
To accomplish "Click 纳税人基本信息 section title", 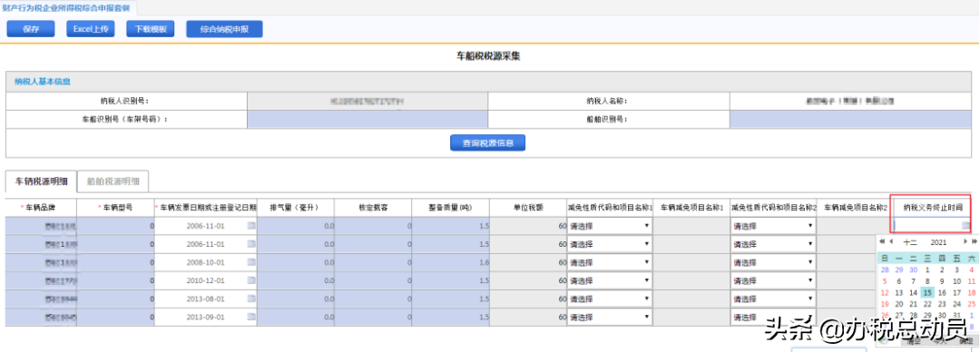I will click(x=43, y=82).
